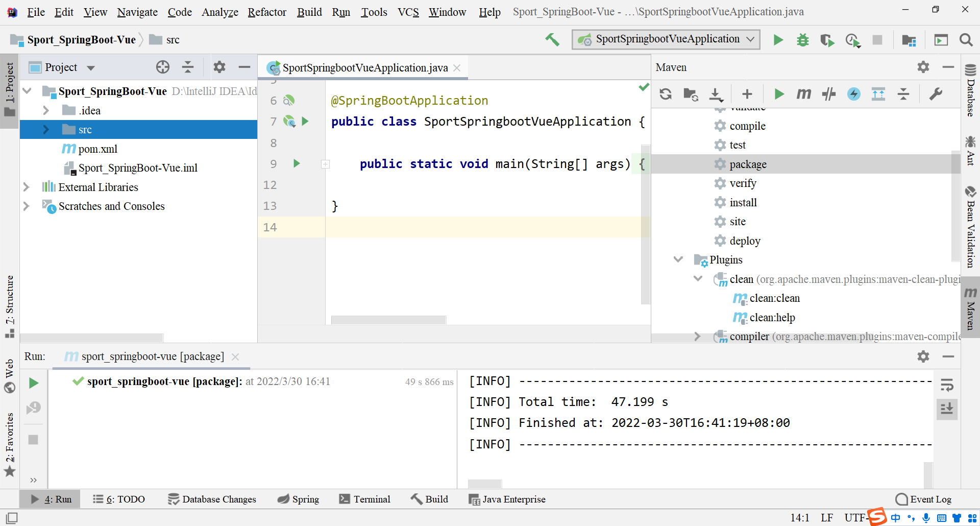The image size is (980, 526).
Task: Run selected Maven build play icon
Action: coord(779,94)
